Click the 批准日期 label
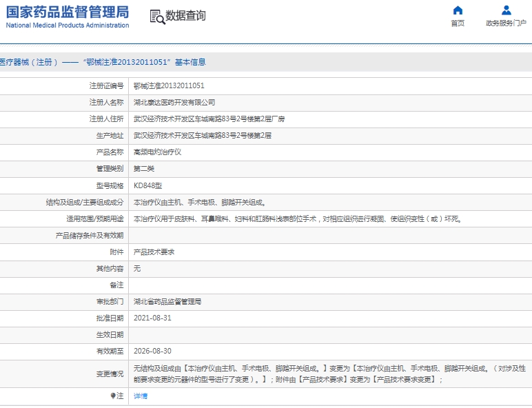This screenshot has height=408, width=532. pyautogui.click(x=110, y=318)
